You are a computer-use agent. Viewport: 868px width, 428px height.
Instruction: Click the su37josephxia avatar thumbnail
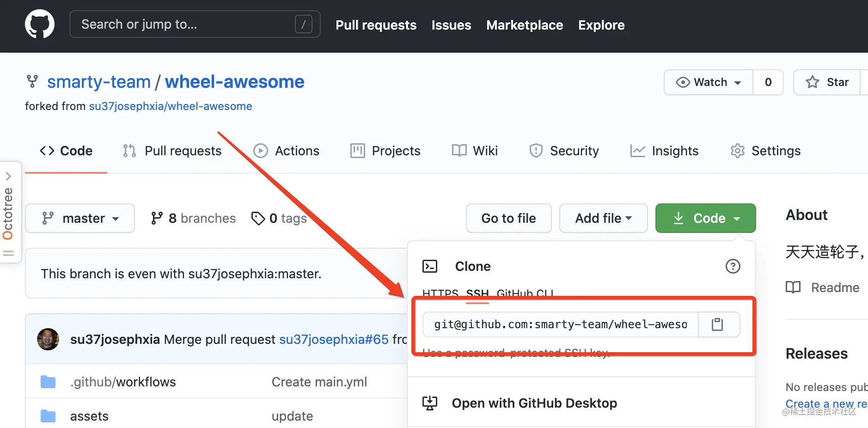[48, 339]
